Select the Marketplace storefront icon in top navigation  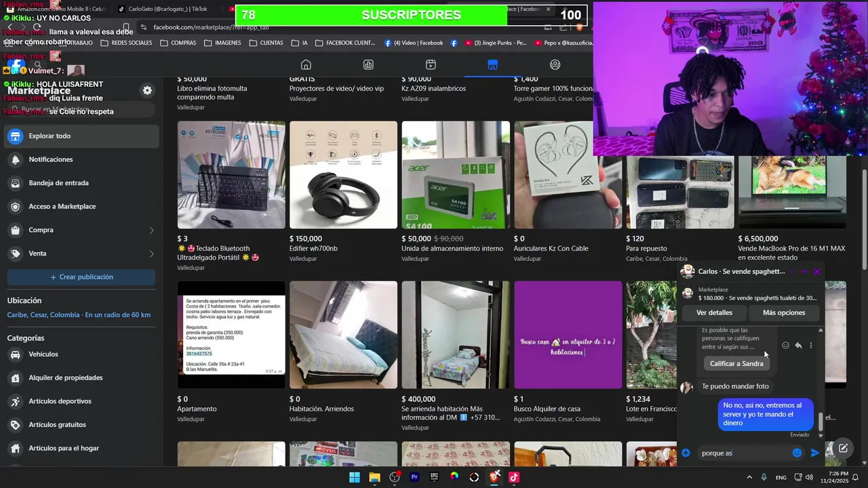coord(493,65)
